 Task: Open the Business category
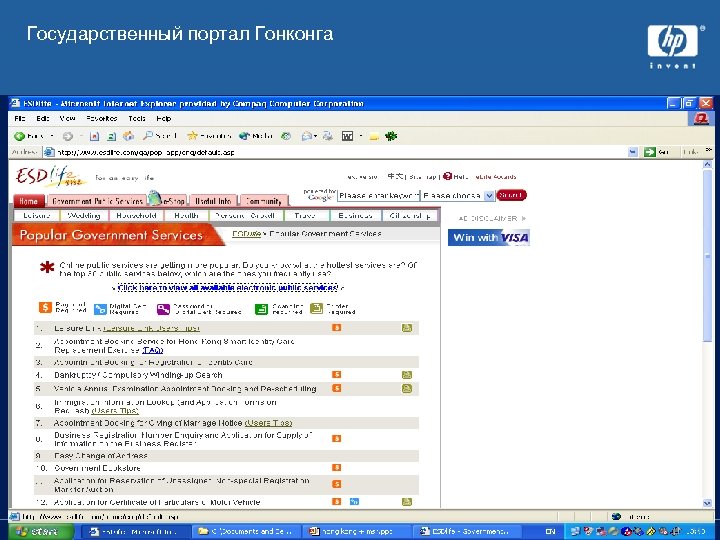click(355, 215)
